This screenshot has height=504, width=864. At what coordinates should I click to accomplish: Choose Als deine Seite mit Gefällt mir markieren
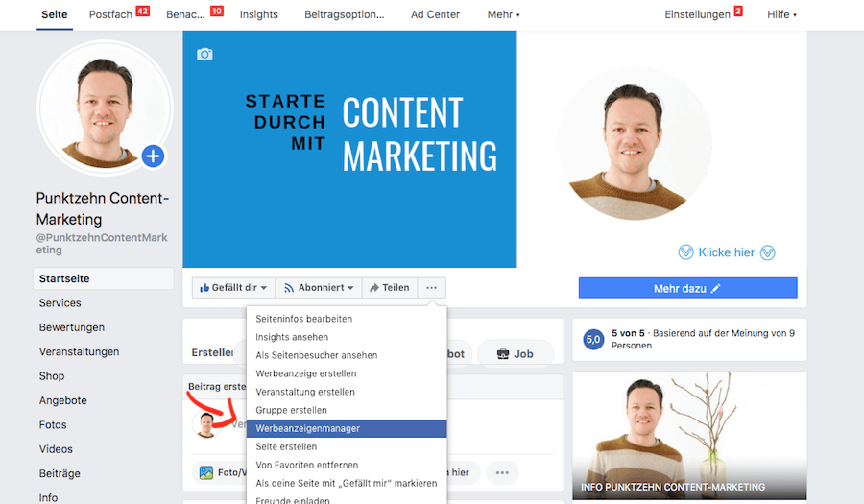tap(347, 483)
